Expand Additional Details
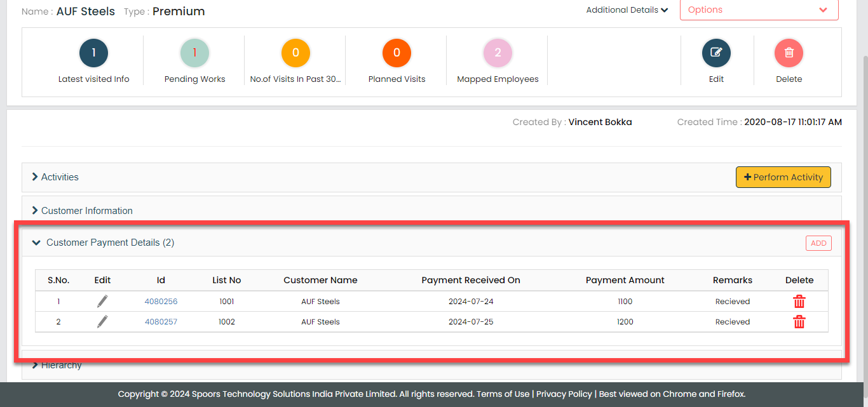Screen dimensions: 868x407 point(627,10)
